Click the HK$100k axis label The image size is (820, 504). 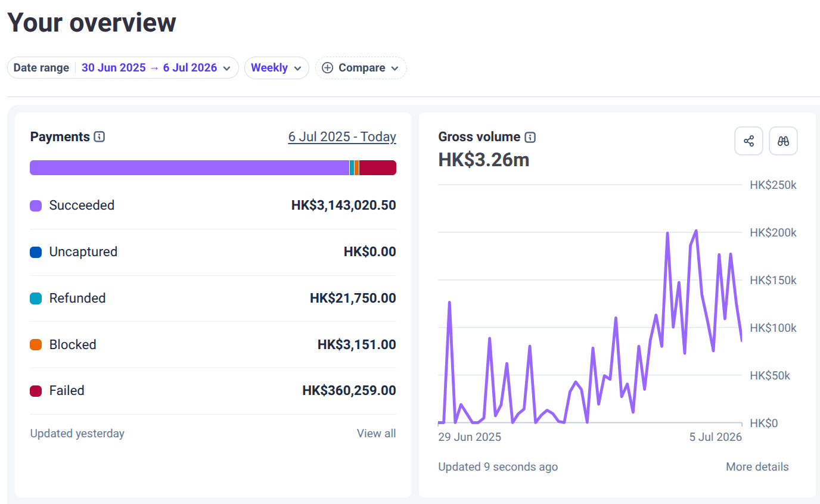click(774, 328)
